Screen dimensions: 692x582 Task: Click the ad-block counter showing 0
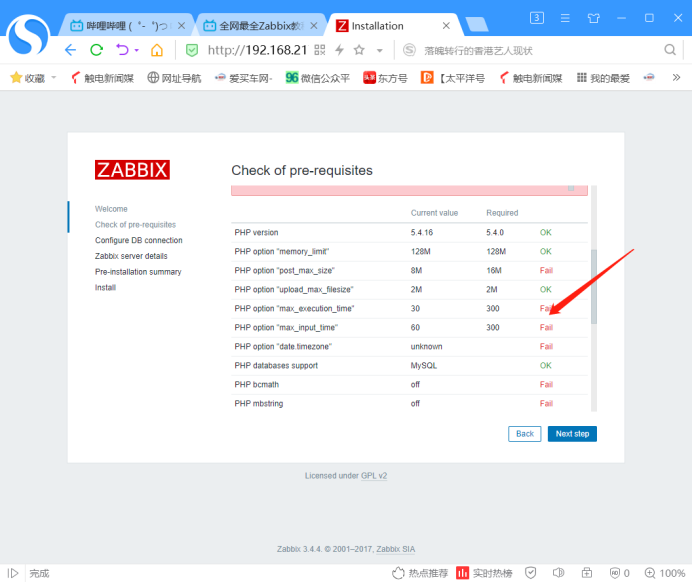pyautogui.click(x=619, y=573)
